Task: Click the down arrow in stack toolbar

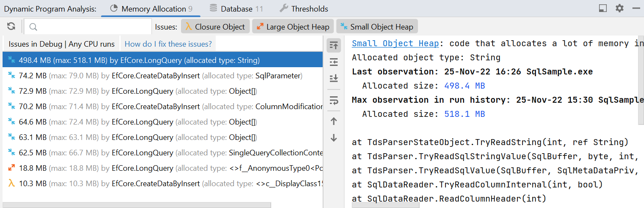Action: tap(334, 138)
